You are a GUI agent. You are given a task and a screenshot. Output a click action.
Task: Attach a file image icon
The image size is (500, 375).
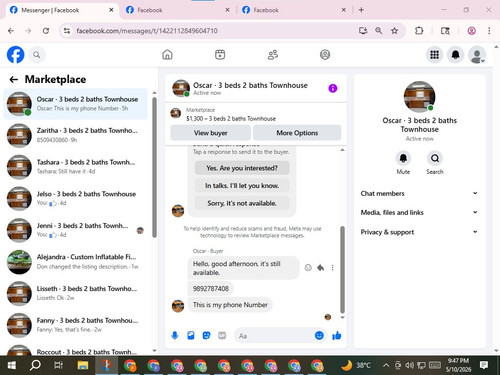(x=191, y=335)
